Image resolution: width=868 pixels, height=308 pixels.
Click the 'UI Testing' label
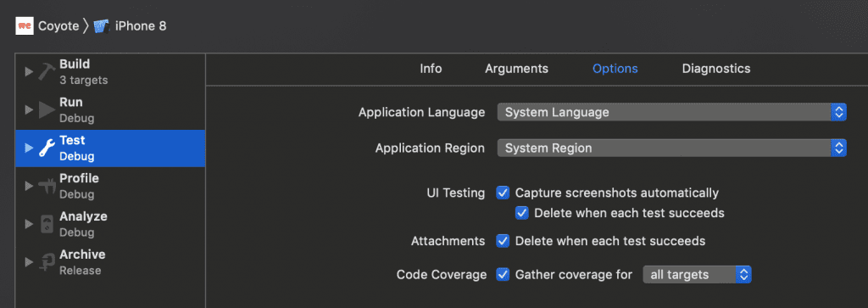(455, 193)
